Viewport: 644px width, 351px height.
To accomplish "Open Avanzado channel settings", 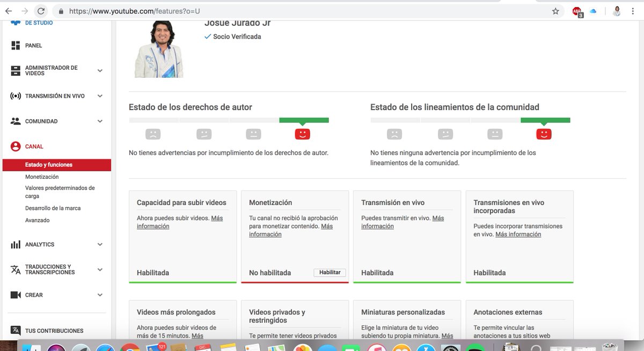I will [38, 220].
